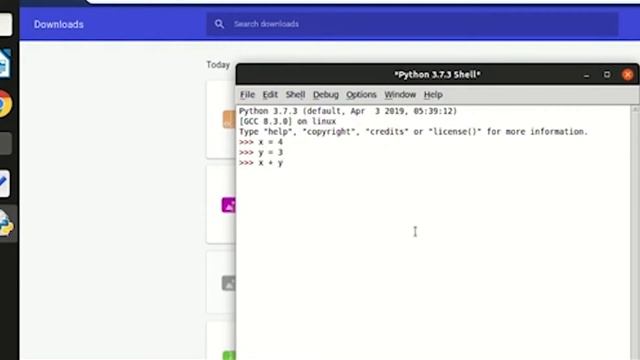The width and height of the screenshot is (640, 360).
Task: Click the Python 3.7.3 version banner line
Action: click(348, 111)
